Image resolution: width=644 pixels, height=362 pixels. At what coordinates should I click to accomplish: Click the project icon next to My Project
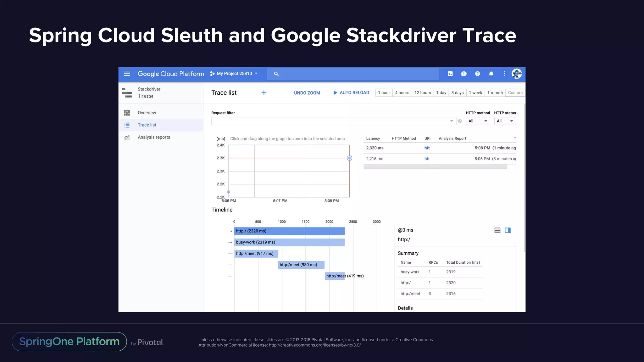pyautogui.click(x=212, y=74)
